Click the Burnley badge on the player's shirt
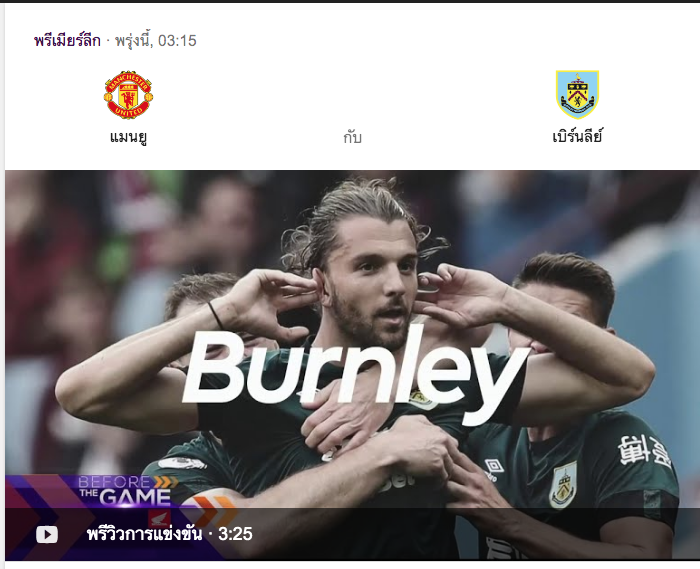The width and height of the screenshot is (700, 569). tap(562, 485)
